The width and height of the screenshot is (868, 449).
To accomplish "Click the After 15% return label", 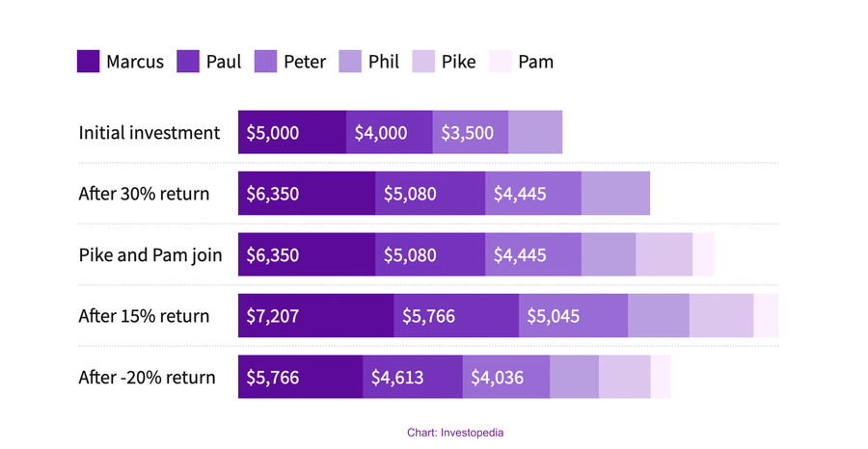I will pyautogui.click(x=144, y=316).
